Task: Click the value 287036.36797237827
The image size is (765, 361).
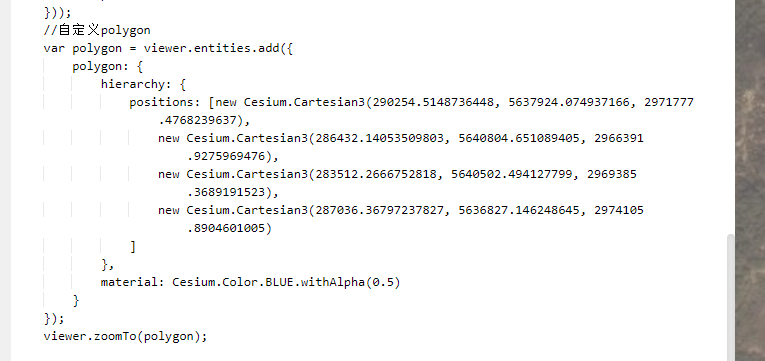Action: click(380, 210)
